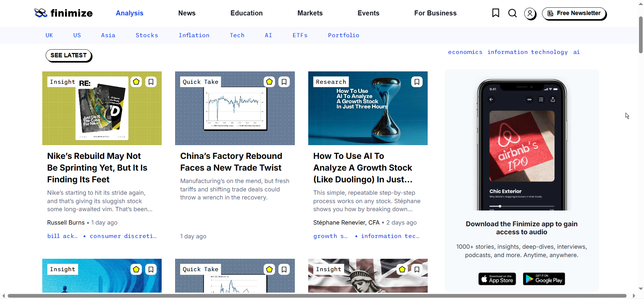Open the Markets navigation menu
Viewport: 644px width, 299px height.
pos(310,13)
